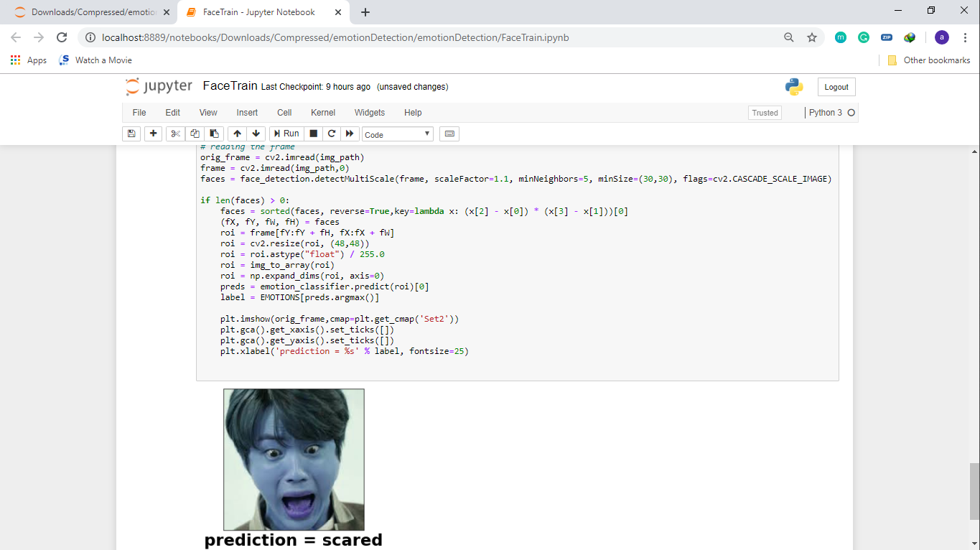Interrupt the kernel with the stop icon

[x=313, y=134]
